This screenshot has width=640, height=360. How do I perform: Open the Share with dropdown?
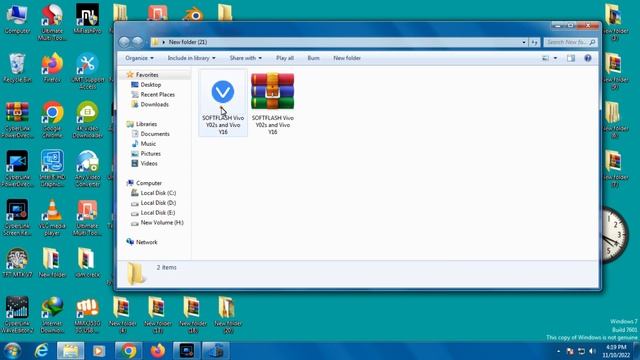click(x=245, y=58)
